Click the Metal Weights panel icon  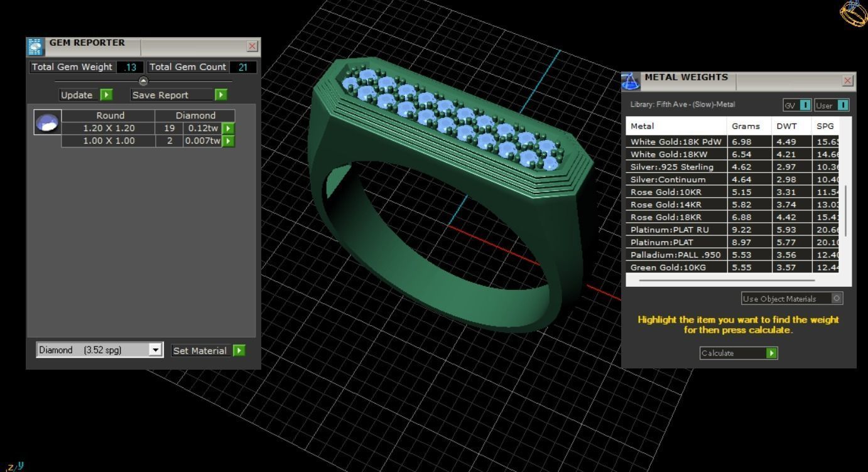pos(631,82)
